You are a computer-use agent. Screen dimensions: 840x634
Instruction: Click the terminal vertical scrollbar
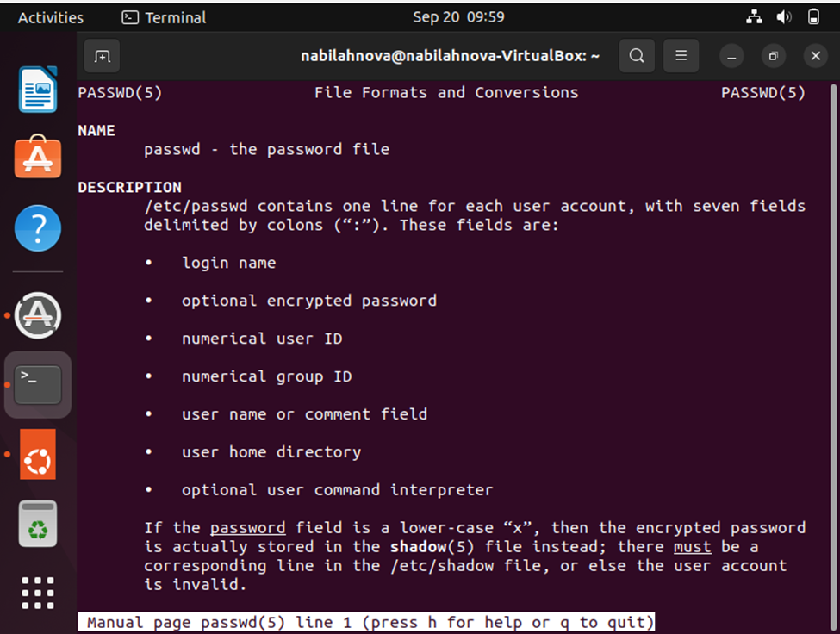[833, 357]
